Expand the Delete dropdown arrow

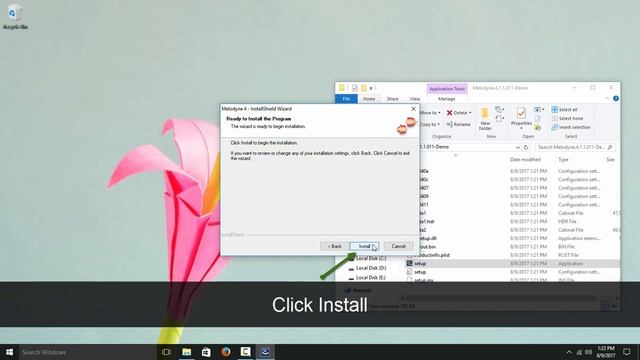(470, 113)
